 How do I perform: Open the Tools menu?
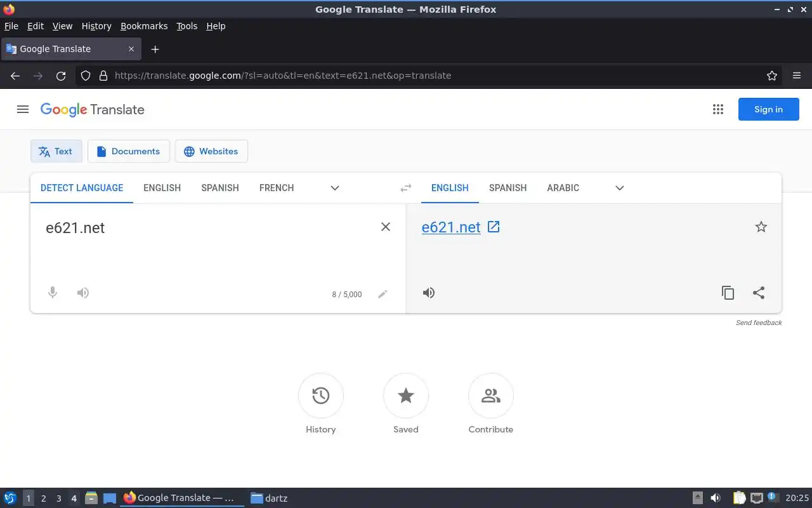point(187,26)
